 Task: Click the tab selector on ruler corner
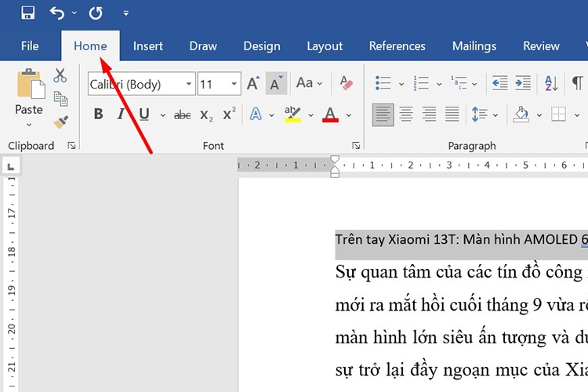point(11,166)
